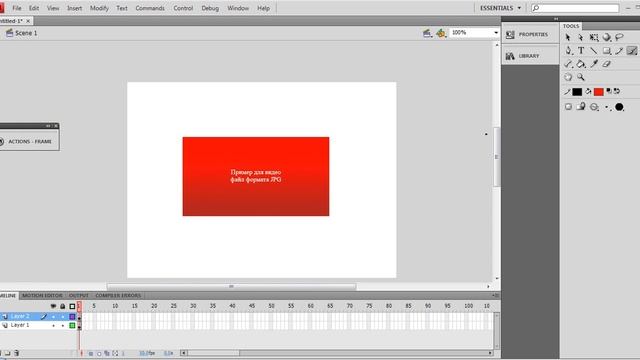Select Layer 2 in the timeline
This screenshot has height=360, width=640.
click(20, 316)
